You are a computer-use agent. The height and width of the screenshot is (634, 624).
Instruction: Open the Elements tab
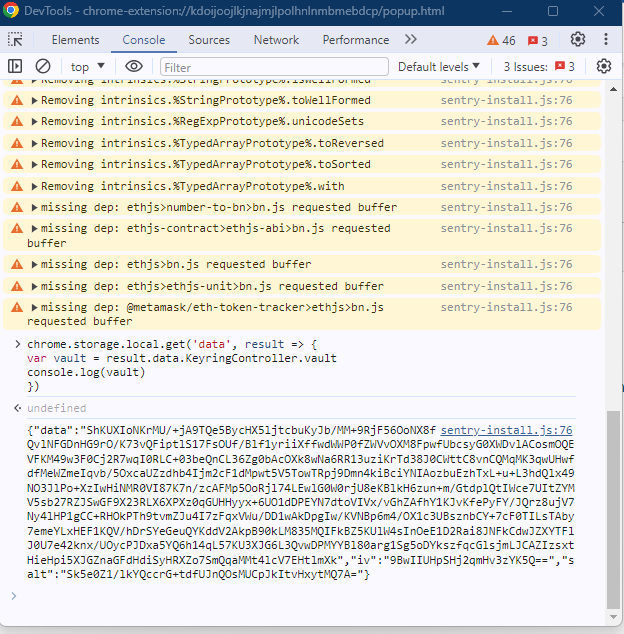click(75, 40)
